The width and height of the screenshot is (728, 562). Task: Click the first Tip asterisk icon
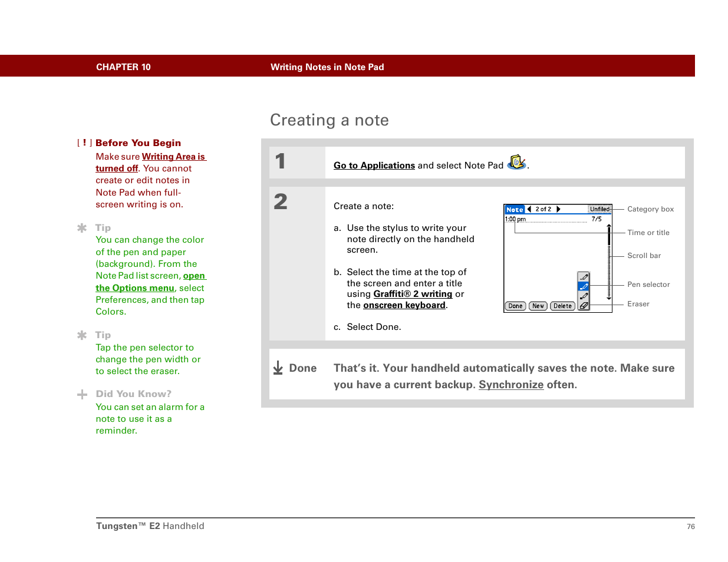coord(82,227)
